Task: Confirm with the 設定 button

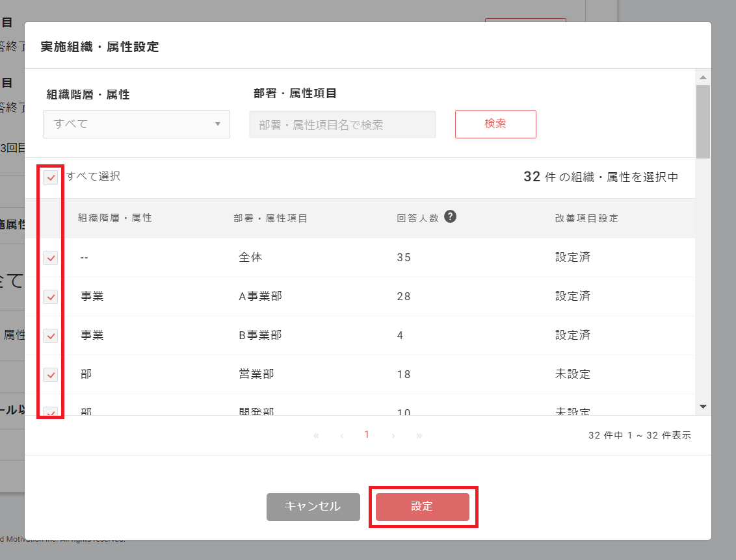Action: pos(422,507)
